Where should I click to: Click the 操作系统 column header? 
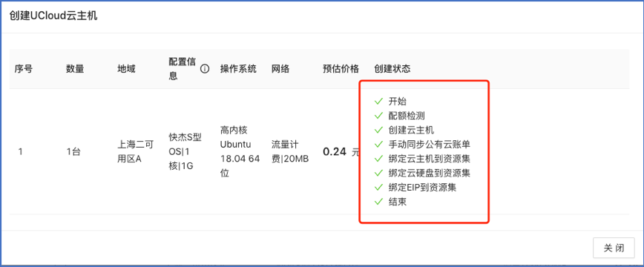238,68
